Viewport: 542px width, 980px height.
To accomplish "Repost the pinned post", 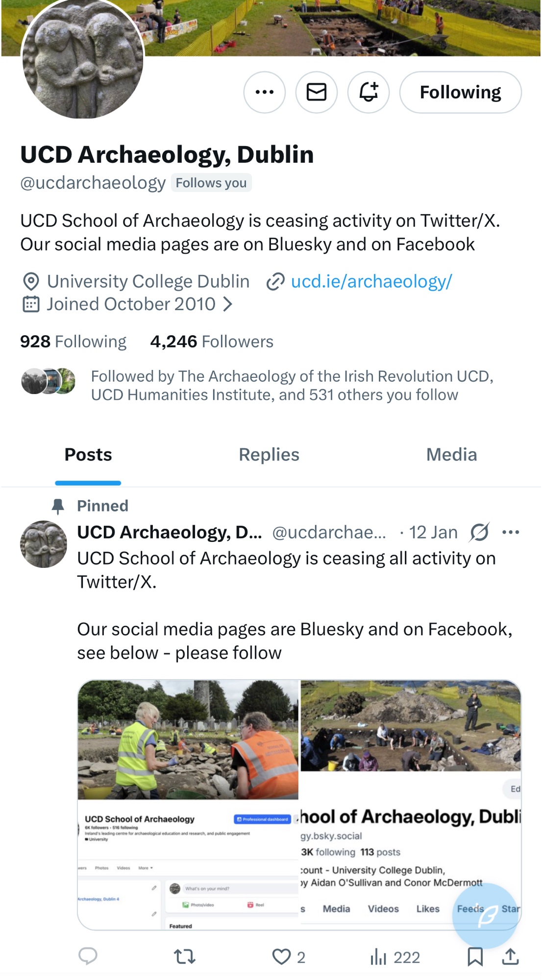I will tap(185, 956).
